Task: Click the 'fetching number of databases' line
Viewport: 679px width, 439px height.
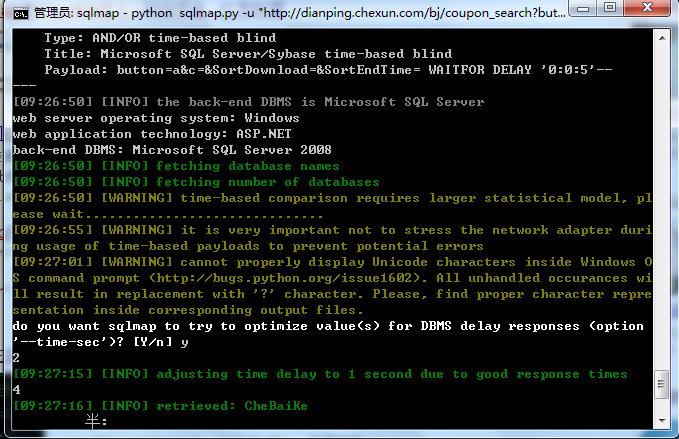Action: [196, 182]
